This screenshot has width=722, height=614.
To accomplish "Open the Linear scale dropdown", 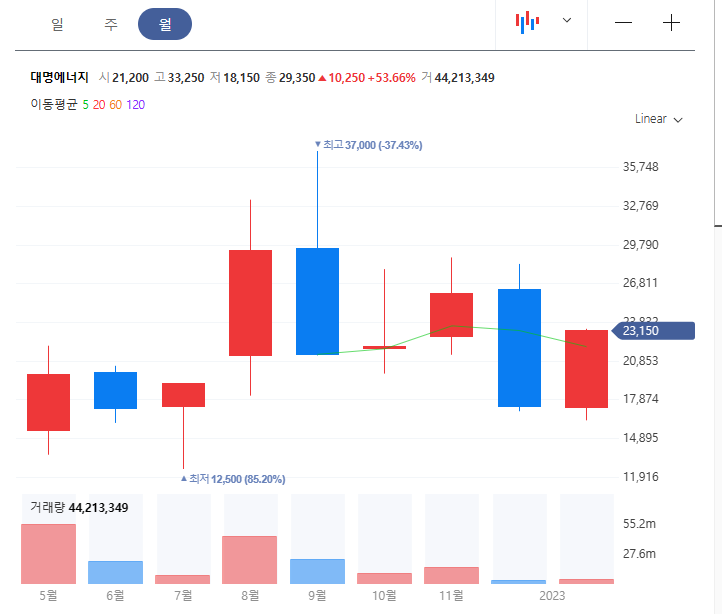I will [658, 119].
